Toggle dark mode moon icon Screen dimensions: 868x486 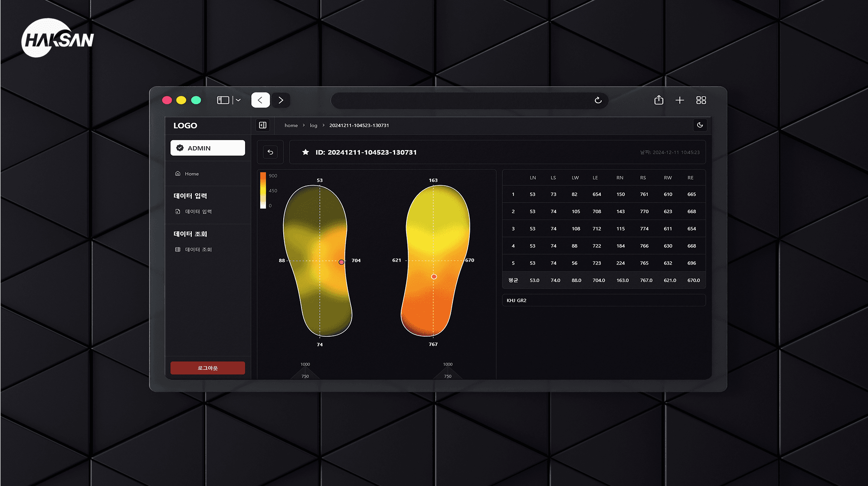tap(700, 125)
